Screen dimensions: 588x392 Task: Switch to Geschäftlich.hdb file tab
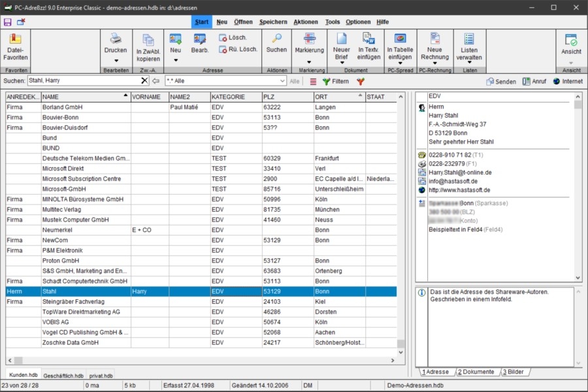coord(63,376)
